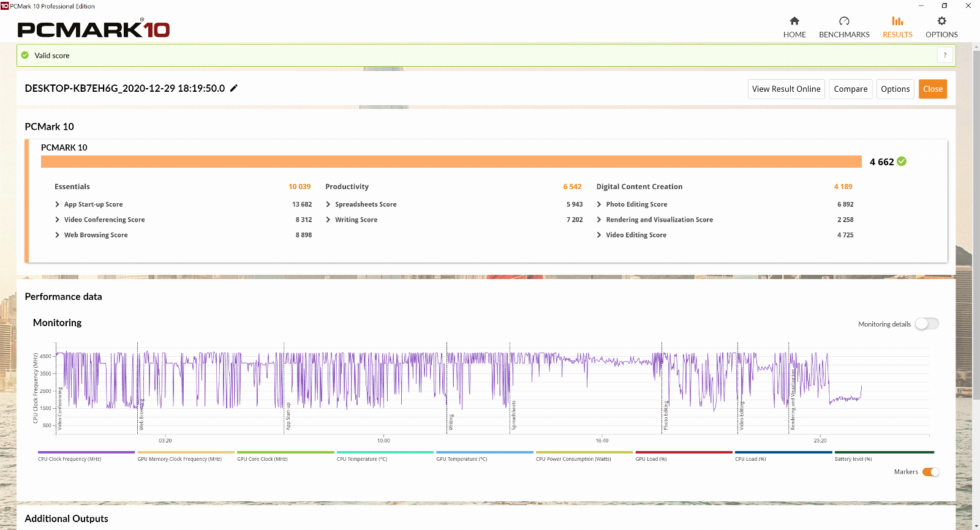This screenshot has height=530, width=980.
Task: Click the Productivity score 6 542
Action: 572,187
